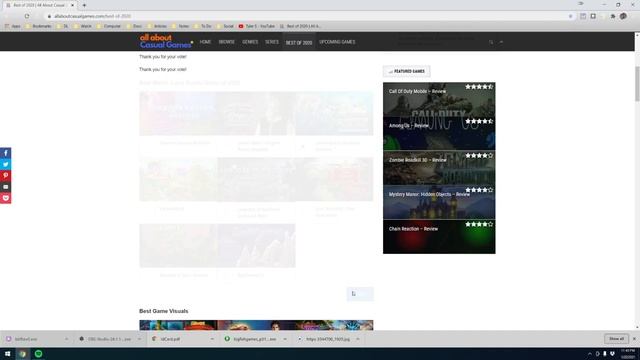The image size is (640, 360).
Task: Open the To Do bookmarks folder
Action: tap(203, 26)
